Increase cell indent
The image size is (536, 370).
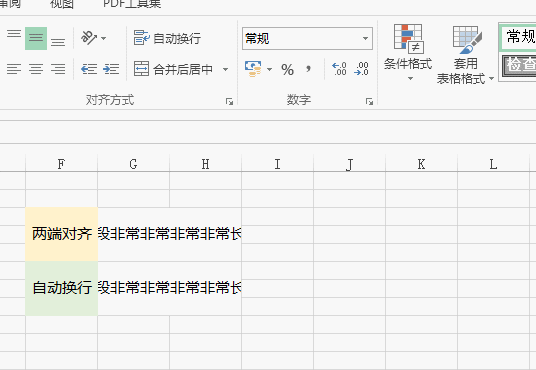click(111, 69)
